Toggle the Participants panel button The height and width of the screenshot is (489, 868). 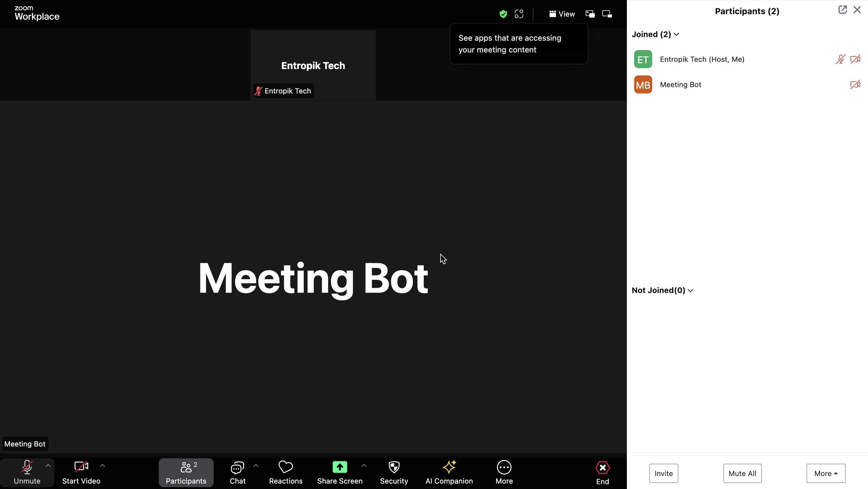click(x=186, y=472)
